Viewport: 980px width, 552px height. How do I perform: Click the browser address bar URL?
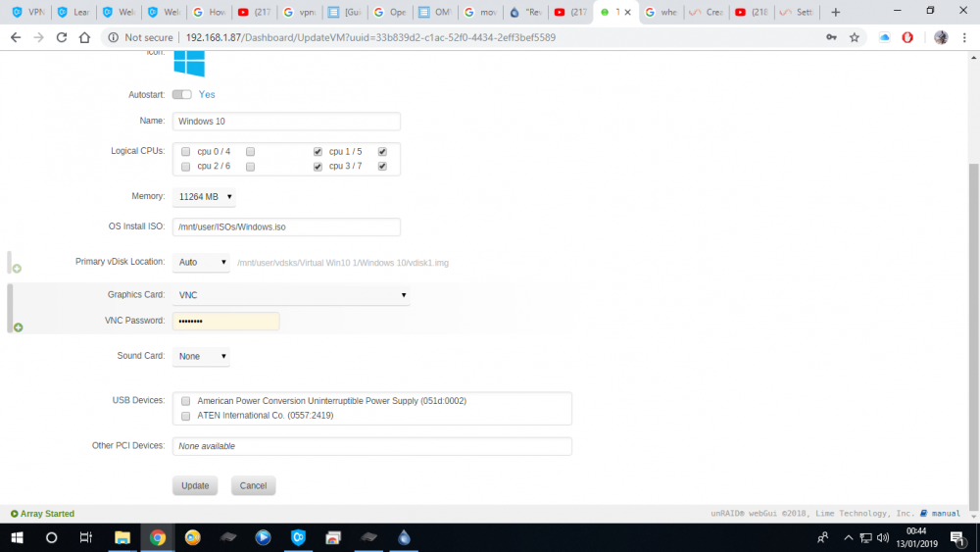(x=370, y=37)
